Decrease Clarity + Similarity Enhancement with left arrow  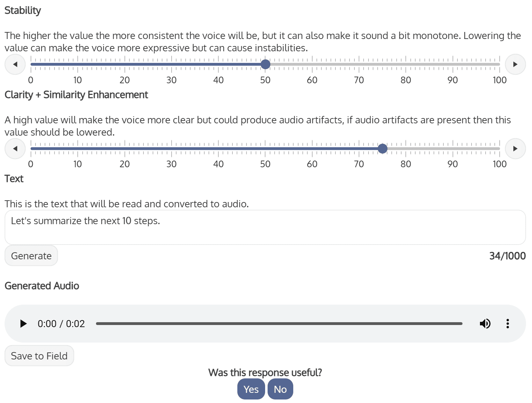point(15,149)
